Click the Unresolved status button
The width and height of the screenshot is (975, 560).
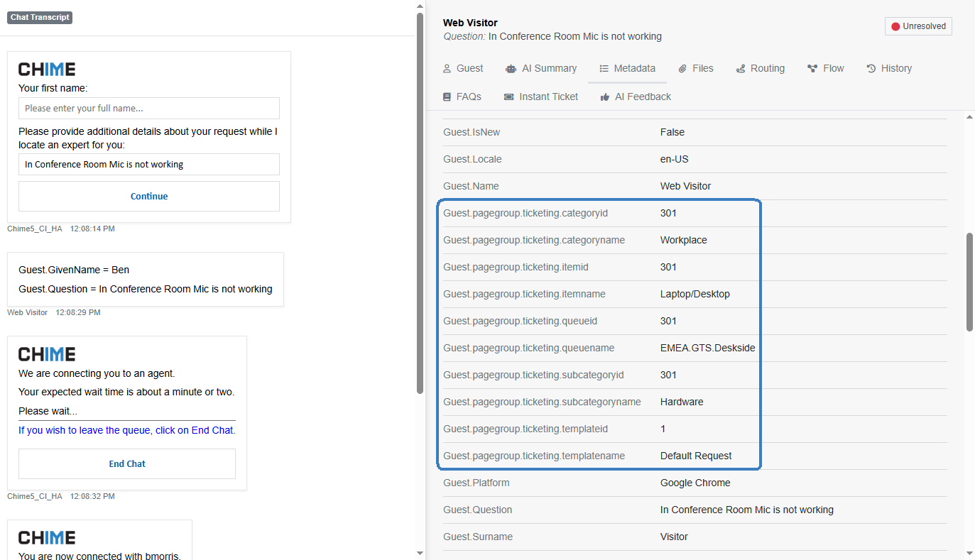point(918,26)
